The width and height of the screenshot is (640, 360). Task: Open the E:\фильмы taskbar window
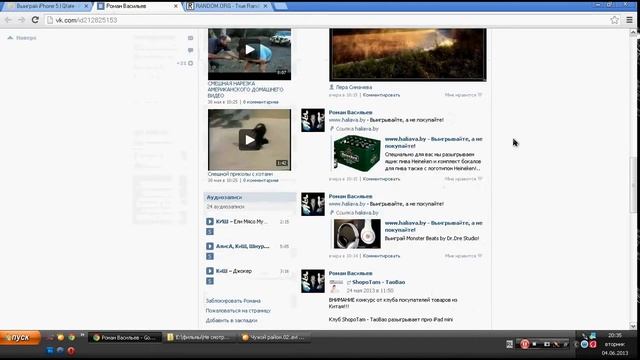pos(200,338)
